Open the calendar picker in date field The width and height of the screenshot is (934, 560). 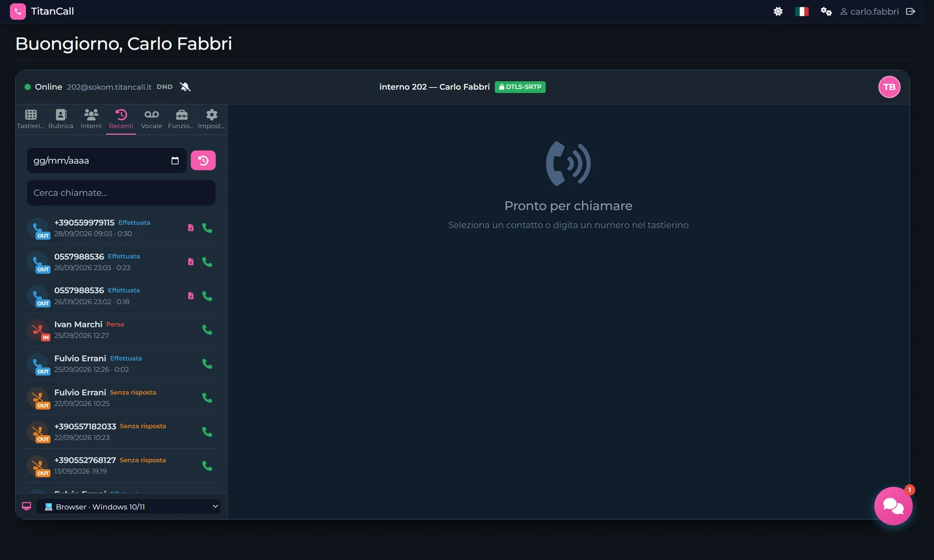pos(175,160)
